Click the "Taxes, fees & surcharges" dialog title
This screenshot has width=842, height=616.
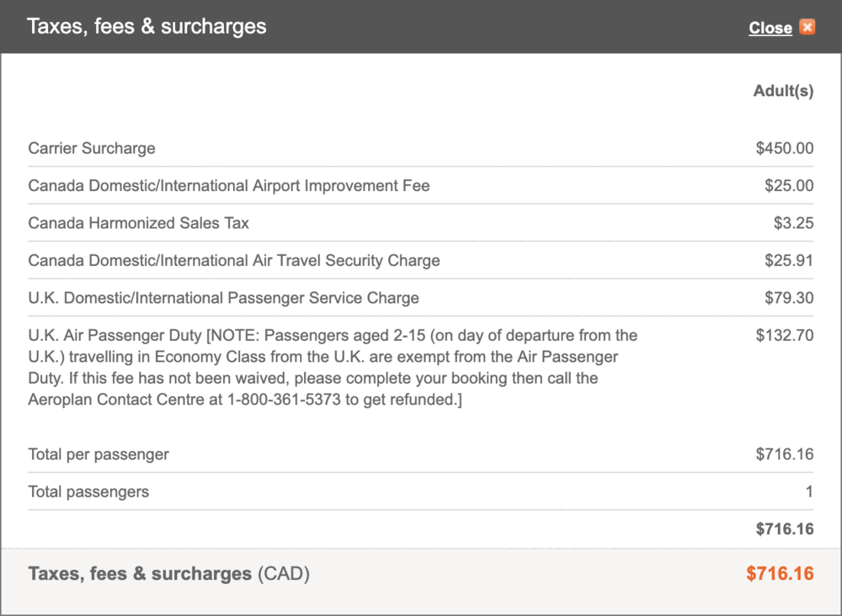point(147,26)
